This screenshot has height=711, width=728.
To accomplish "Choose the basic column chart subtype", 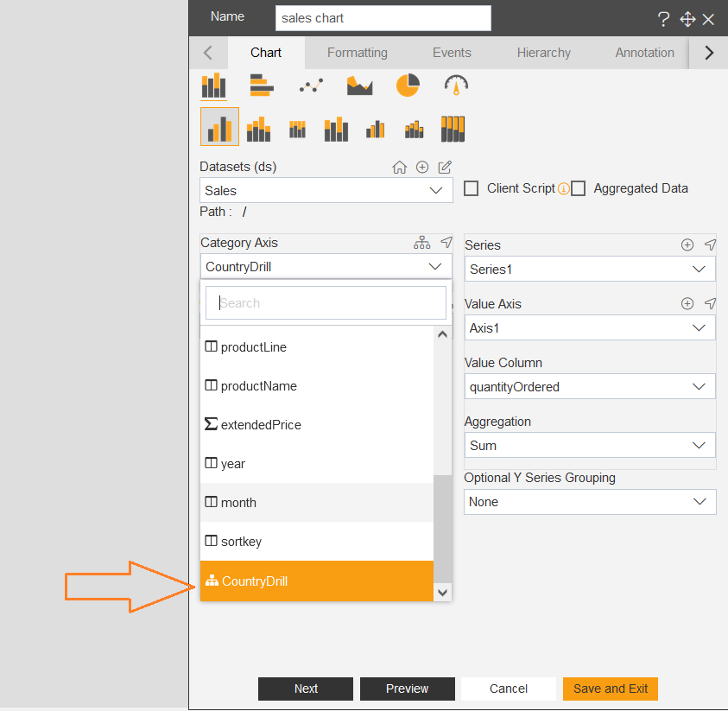I will pyautogui.click(x=219, y=127).
